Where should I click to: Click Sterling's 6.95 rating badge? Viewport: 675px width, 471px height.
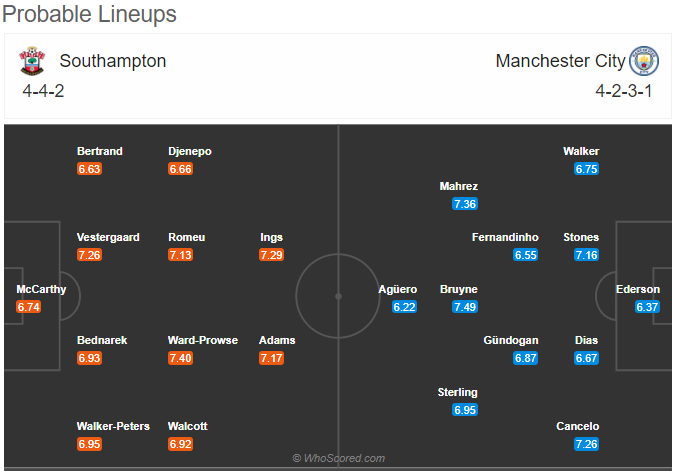point(465,410)
